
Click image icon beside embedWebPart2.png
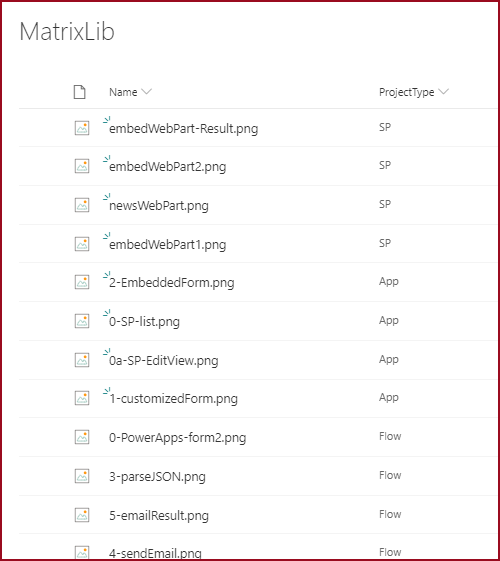pos(82,166)
